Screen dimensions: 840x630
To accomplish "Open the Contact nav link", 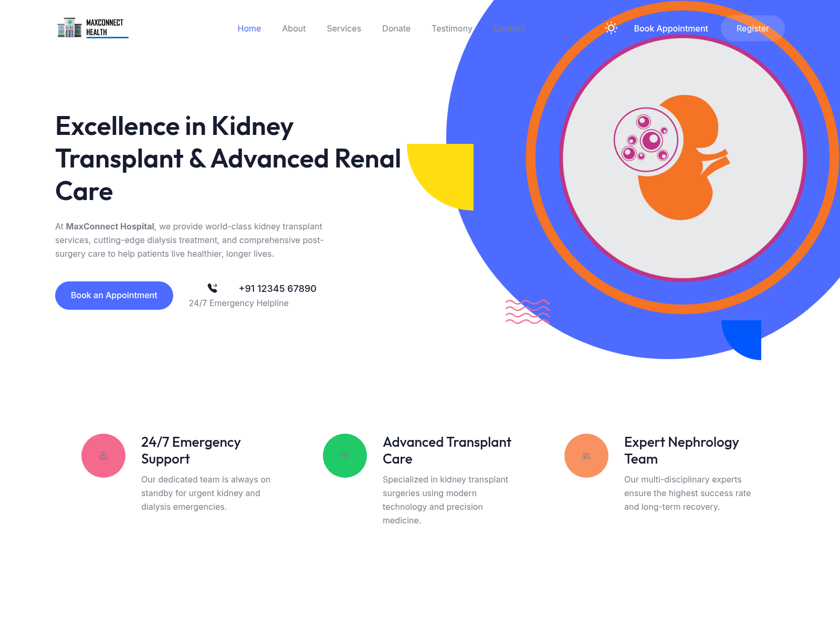I will click(509, 28).
